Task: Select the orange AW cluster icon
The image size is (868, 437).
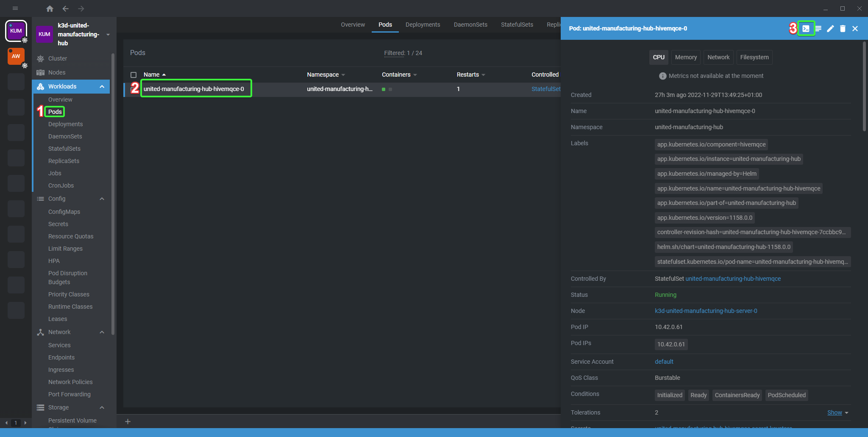Action: tap(16, 56)
